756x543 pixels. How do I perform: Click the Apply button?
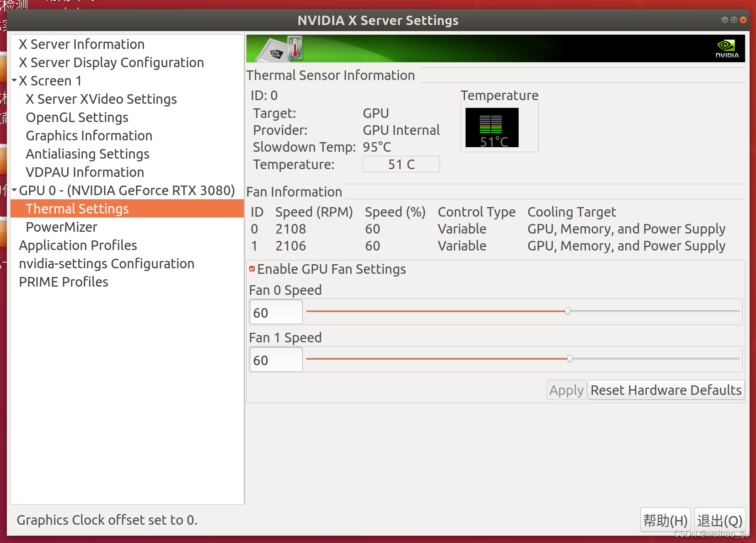[x=566, y=390]
